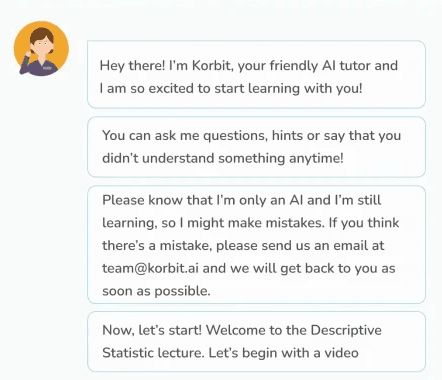This screenshot has width=442, height=380.
Task: Click 'Descriptive Statistic lecture' text
Action: [x=242, y=341]
